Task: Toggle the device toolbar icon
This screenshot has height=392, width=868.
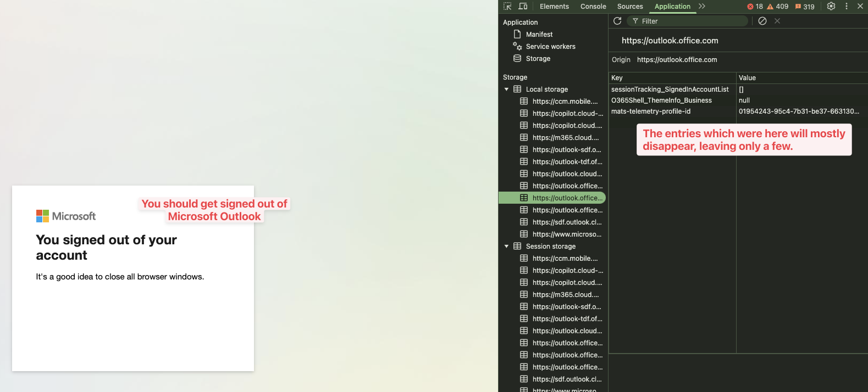Action: pos(523,7)
